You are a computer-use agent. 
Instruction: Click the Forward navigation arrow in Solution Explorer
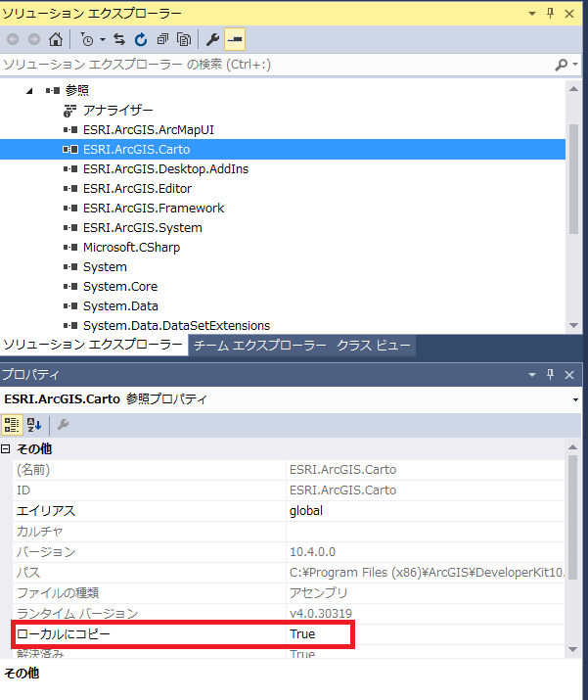[34, 40]
